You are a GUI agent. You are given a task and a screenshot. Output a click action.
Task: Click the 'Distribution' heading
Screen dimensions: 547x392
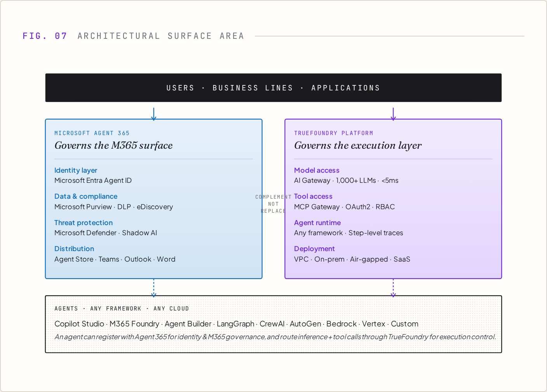coord(74,249)
